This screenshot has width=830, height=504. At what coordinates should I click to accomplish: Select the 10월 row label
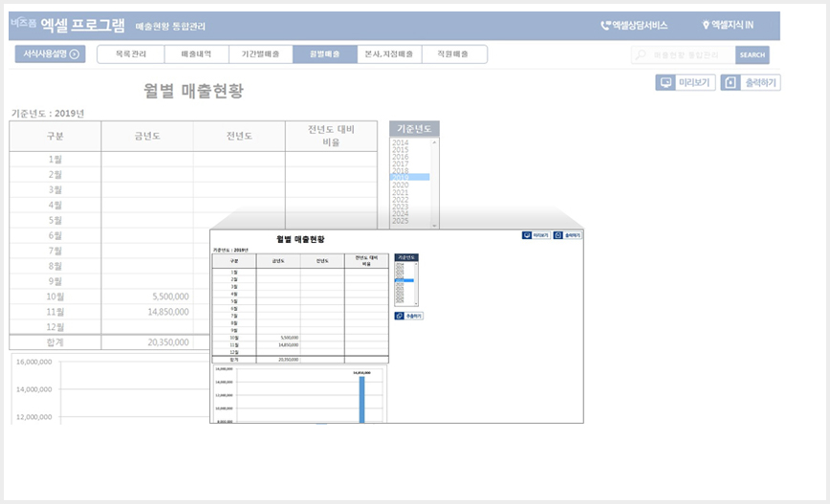(x=55, y=296)
